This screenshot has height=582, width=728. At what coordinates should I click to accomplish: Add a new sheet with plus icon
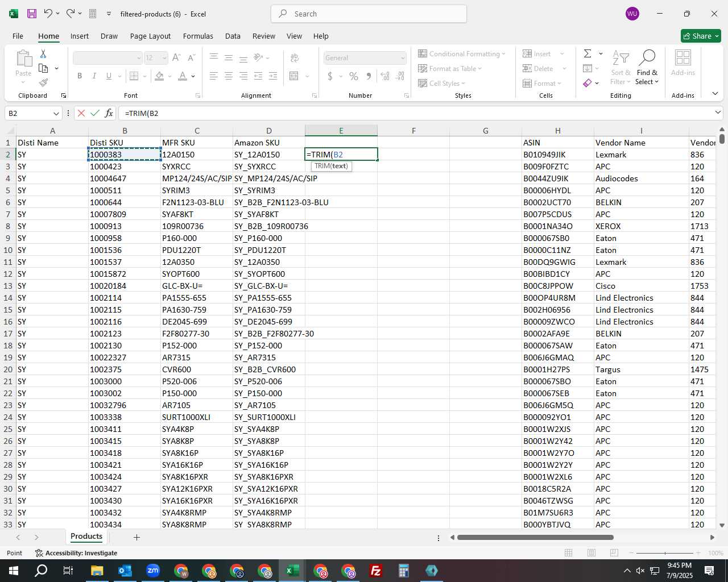136,537
